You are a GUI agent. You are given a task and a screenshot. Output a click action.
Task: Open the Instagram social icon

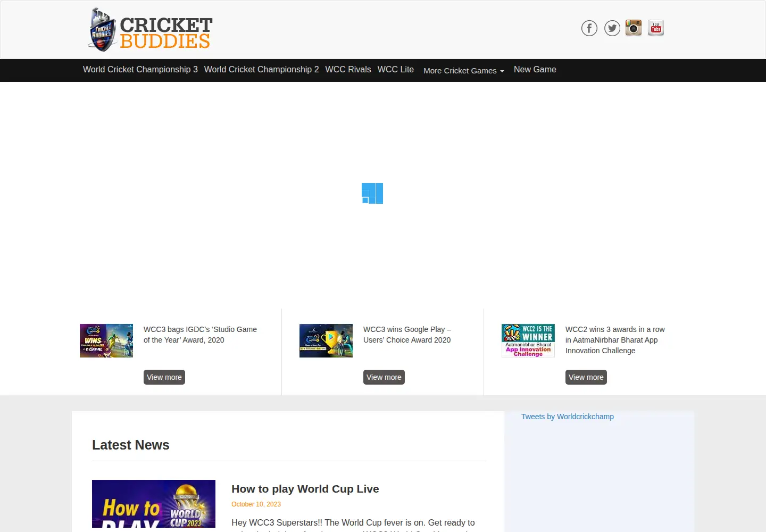(634, 28)
